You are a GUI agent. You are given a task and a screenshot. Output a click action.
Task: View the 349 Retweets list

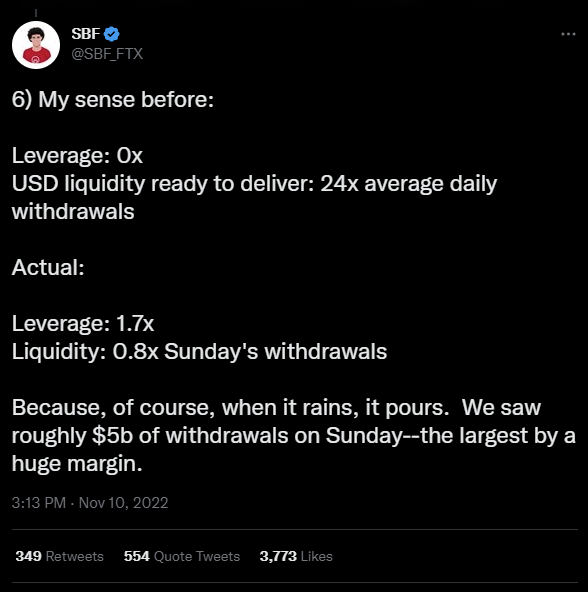pyautogui.click(x=60, y=556)
